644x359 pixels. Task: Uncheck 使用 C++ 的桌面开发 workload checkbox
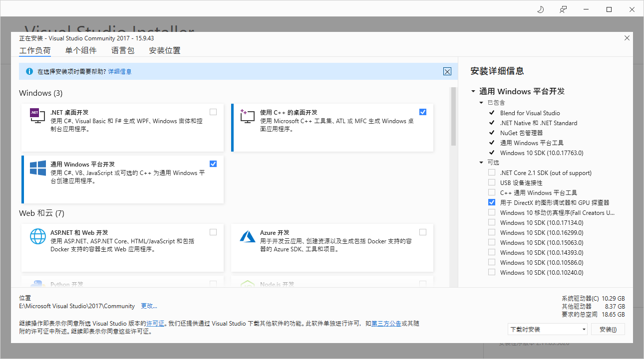click(x=423, y=112)
